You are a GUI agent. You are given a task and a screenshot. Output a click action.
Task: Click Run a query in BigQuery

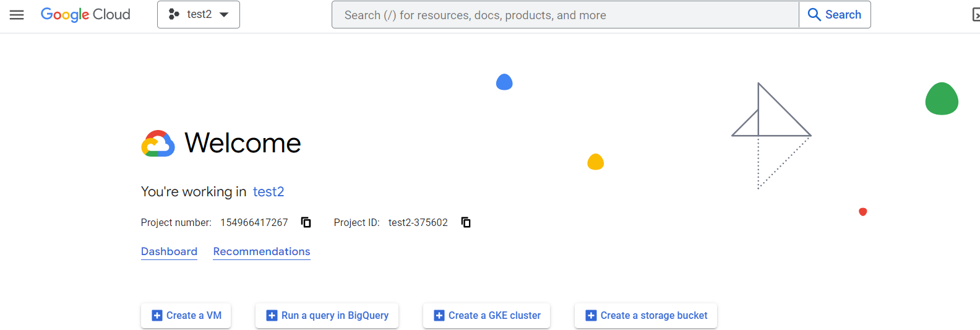327,316
